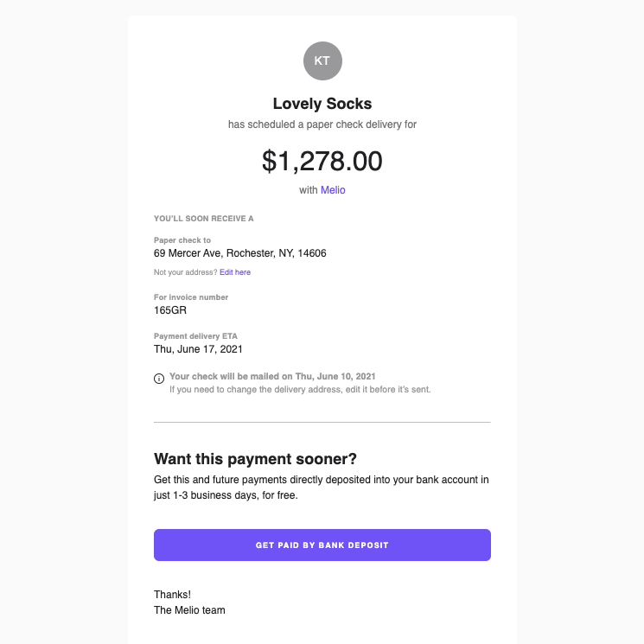Screen dimensions: 644x644
Task: Click the bank deposit description paragraph
Action: pos(322,488)
